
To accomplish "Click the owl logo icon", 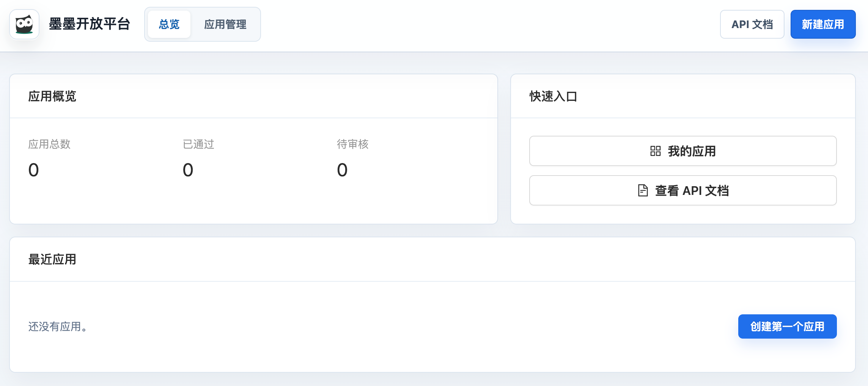I will 24,24.
